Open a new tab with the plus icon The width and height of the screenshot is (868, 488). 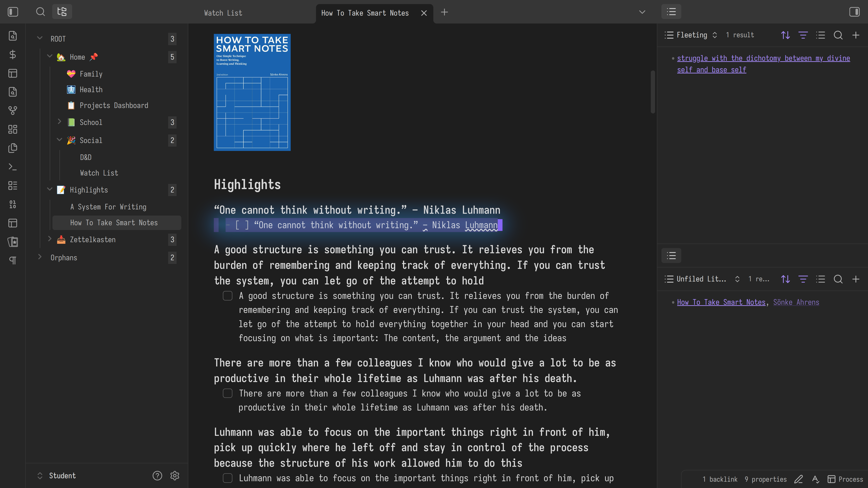444,12
